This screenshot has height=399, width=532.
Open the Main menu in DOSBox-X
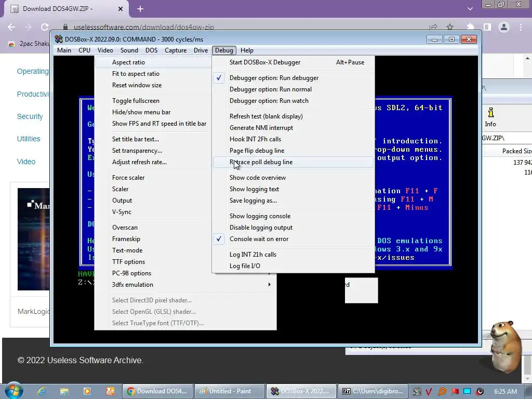pyautogui.click(x=64, y=50)
